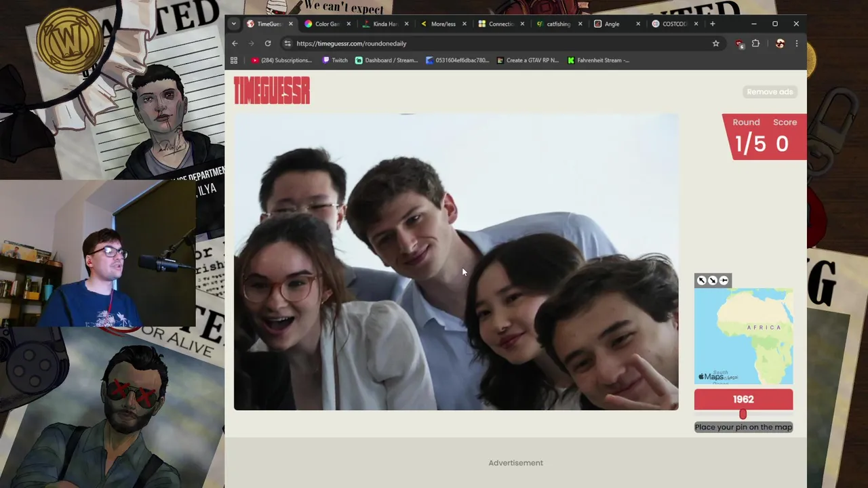Open the 0531604ef6dbac780 bookmark
The width and height of the screenshot is (868, 488).
click(x=457, y=60)
